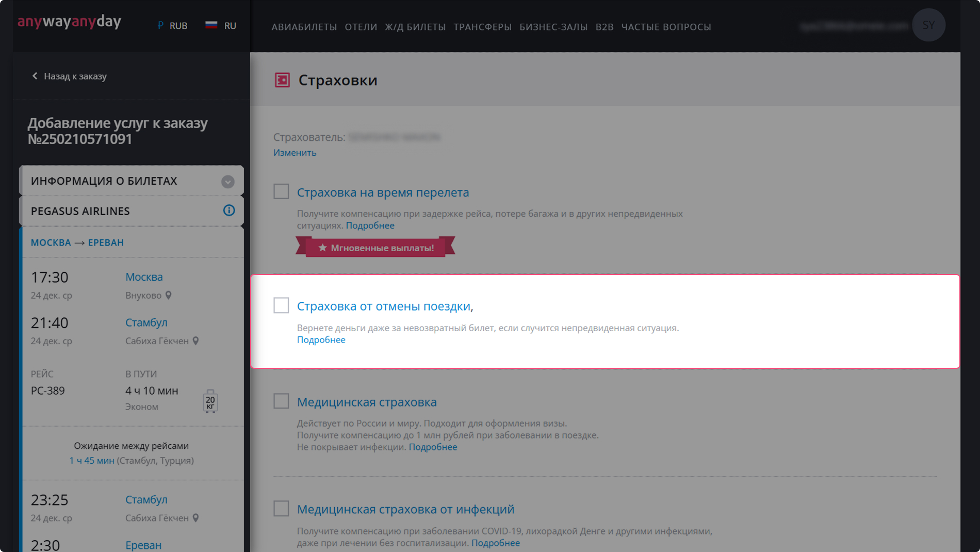Enable flight-time insurance checkbox
The height and width of the screenshot is (552, 980).
pyautogui.click(x=281, y=191)
